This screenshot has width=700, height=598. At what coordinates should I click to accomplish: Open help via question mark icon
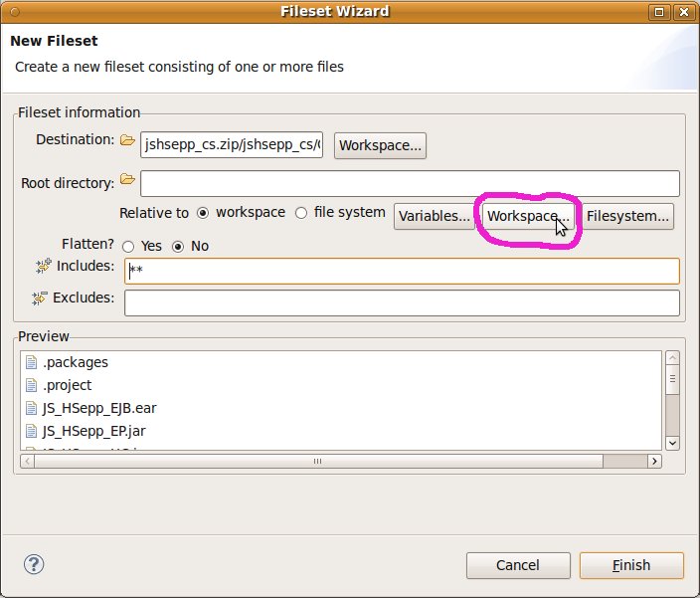32,564
